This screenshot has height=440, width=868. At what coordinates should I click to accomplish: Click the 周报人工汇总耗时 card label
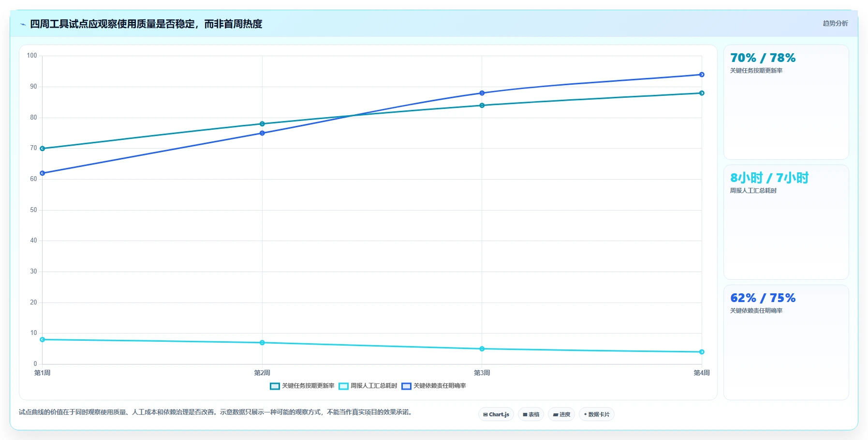[753, 191]
